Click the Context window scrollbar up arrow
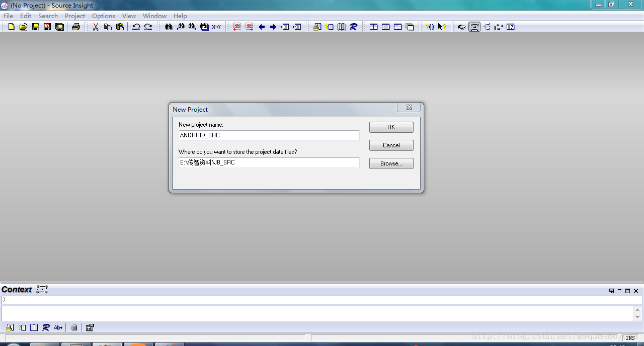This screenshot has width=644, height=346. [638, 310]
